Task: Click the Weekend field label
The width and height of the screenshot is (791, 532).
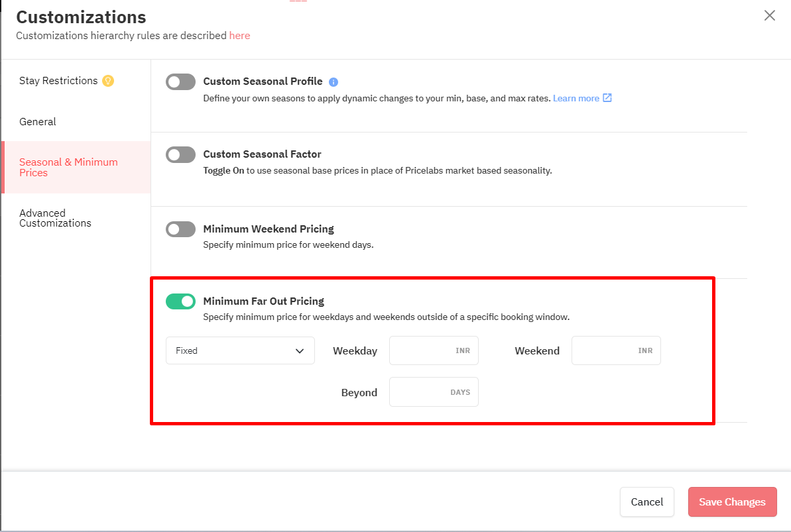Action: 537,351
